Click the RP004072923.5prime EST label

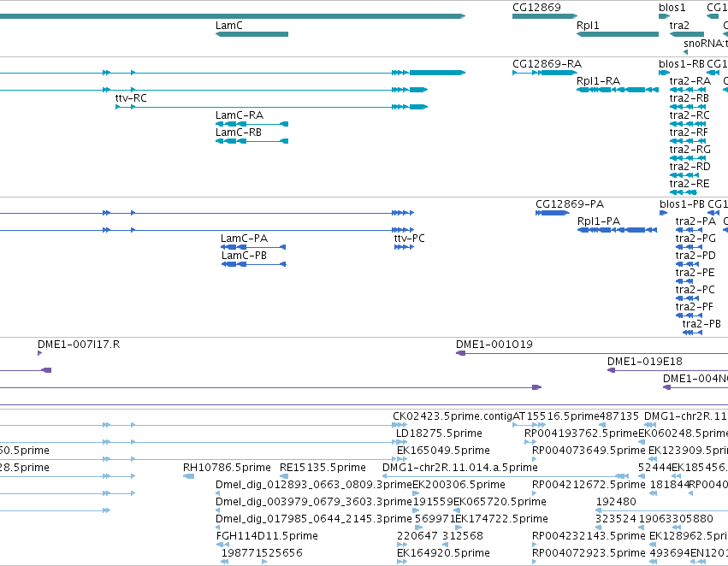[x=589, y=553]
